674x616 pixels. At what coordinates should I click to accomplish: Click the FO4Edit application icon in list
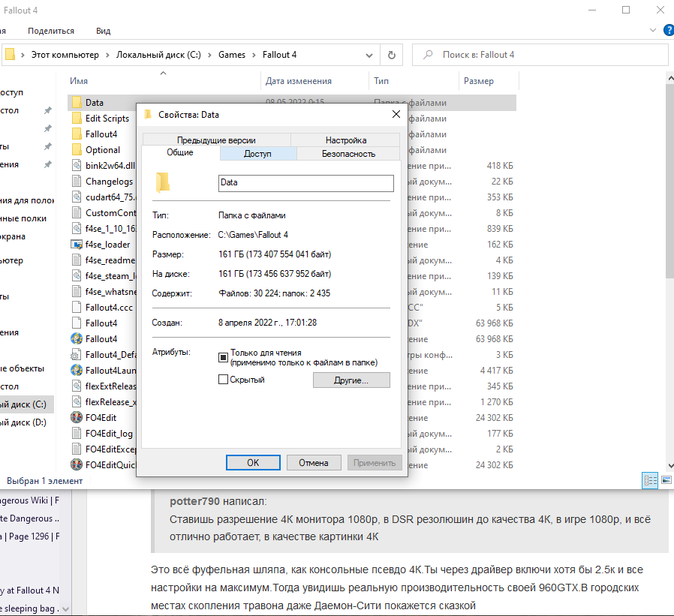[76, 418]
